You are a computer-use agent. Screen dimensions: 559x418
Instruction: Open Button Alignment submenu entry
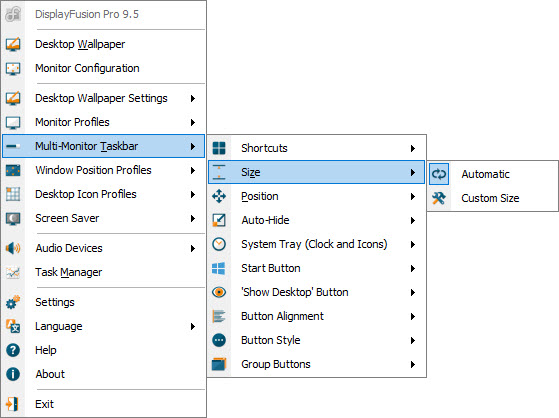pos(317,316)
